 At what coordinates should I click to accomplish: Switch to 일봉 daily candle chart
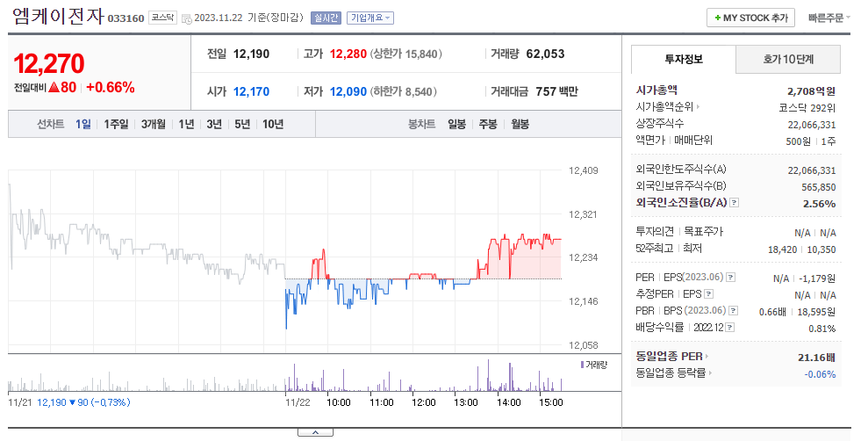456,124
